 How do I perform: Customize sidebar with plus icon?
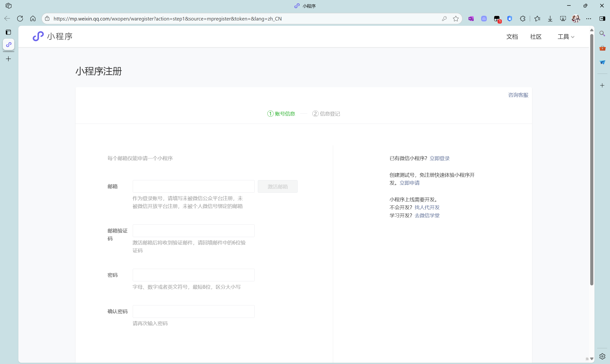602,85
